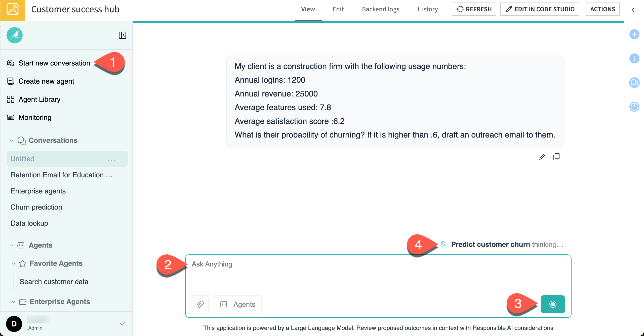Click the REFRESH button
Screen dimensions: 644x336
coord(474,9)
